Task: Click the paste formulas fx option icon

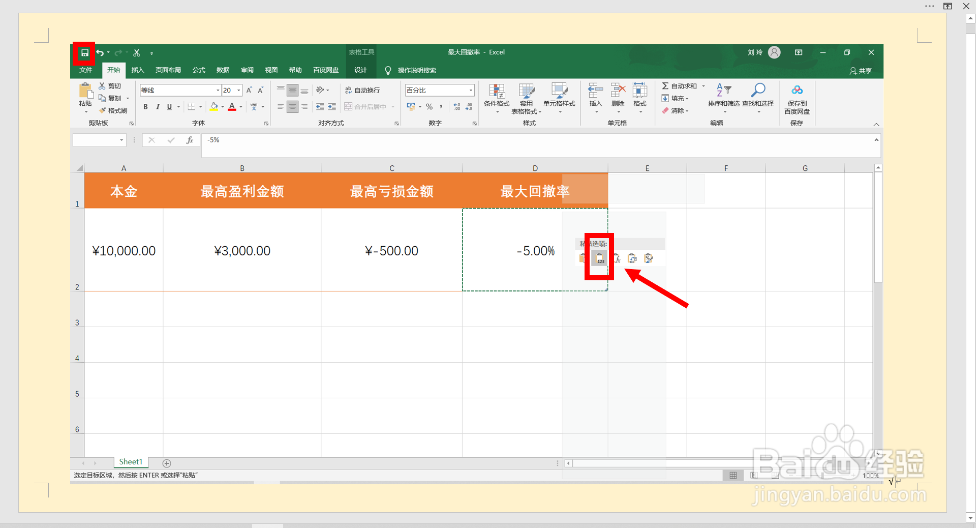Action: coord(616,258)
